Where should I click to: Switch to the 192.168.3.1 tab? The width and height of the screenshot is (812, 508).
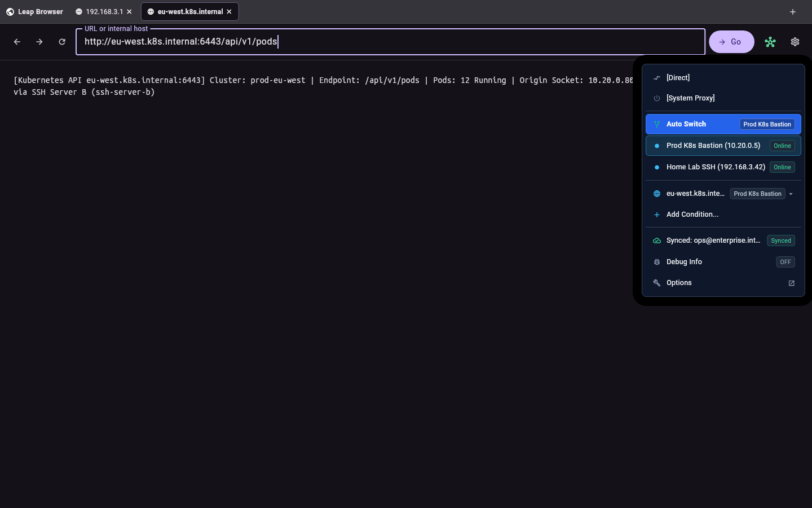(104, 11)
